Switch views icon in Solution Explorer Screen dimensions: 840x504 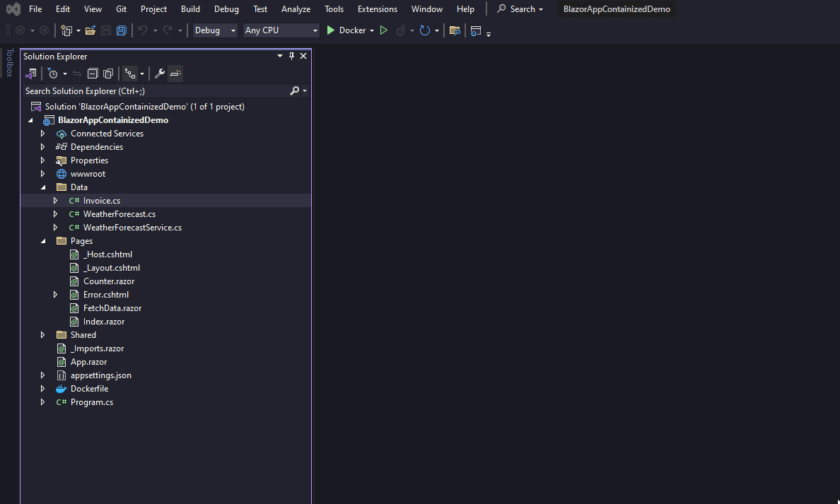31,74
